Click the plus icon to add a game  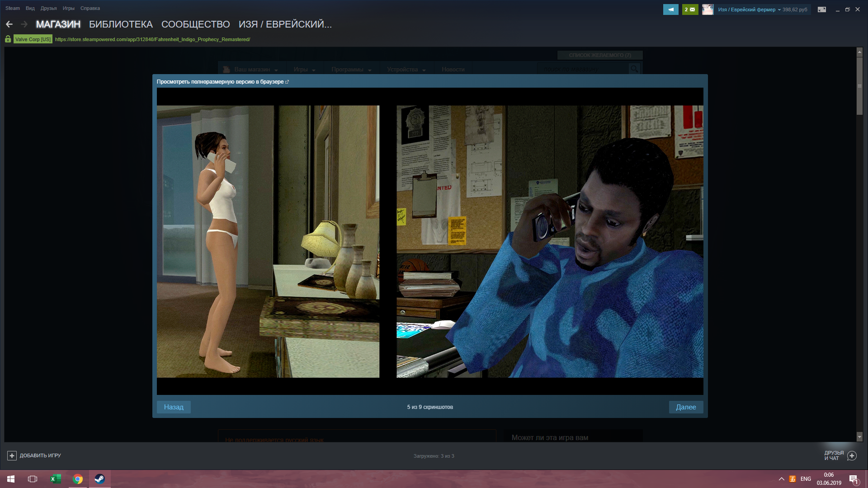pos(12,455)
